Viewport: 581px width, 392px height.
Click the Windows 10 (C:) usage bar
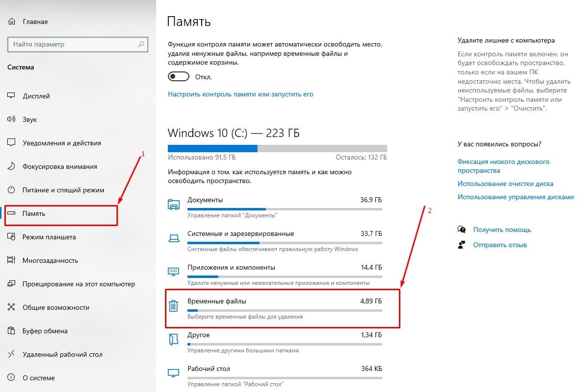(278, 147)
